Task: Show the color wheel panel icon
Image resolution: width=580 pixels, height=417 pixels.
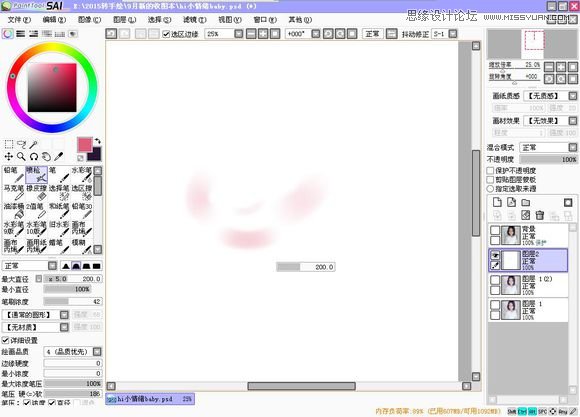Action: 8,34
